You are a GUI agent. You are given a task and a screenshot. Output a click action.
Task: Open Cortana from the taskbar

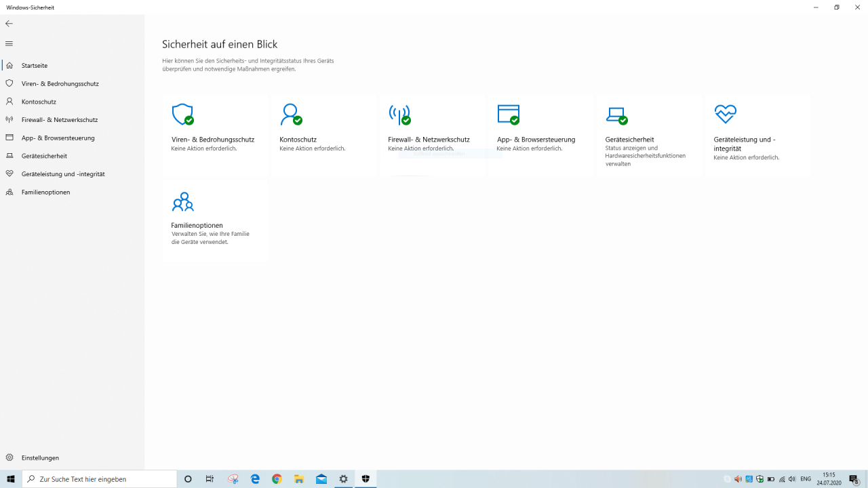coord(188,479)
